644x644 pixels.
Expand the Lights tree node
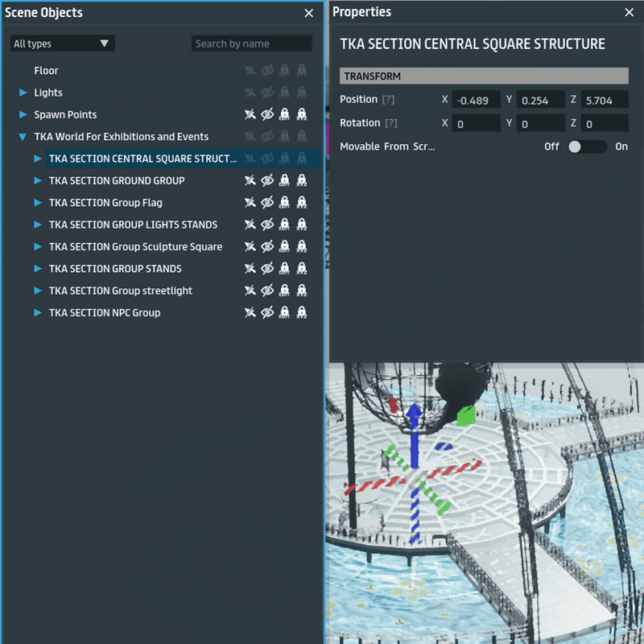point(23,93)
